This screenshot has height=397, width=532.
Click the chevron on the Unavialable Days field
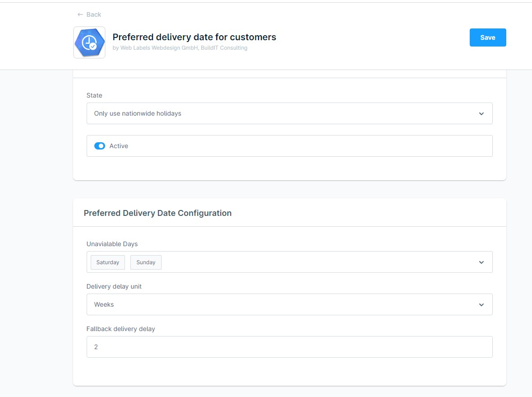[x=481, y=262]
